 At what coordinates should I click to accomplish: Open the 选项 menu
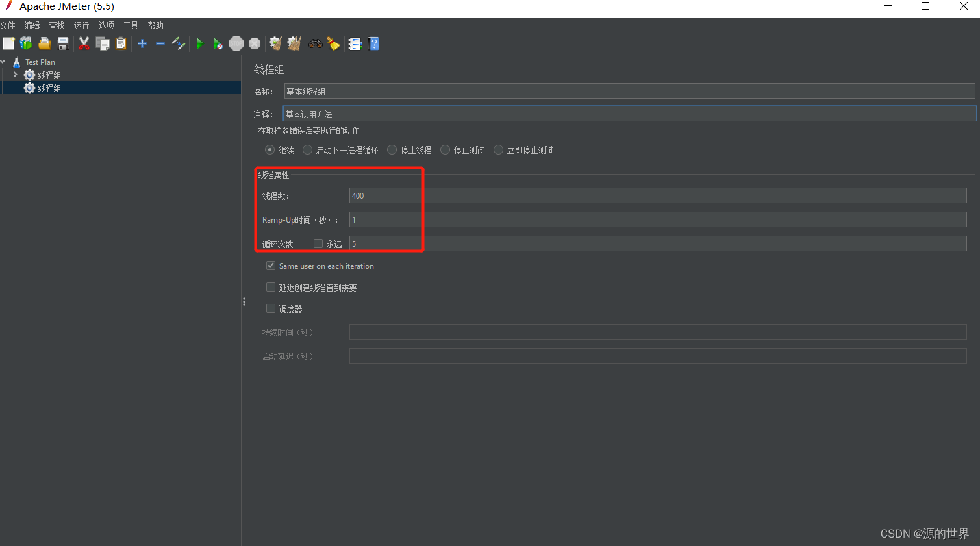tap(106, 25)
